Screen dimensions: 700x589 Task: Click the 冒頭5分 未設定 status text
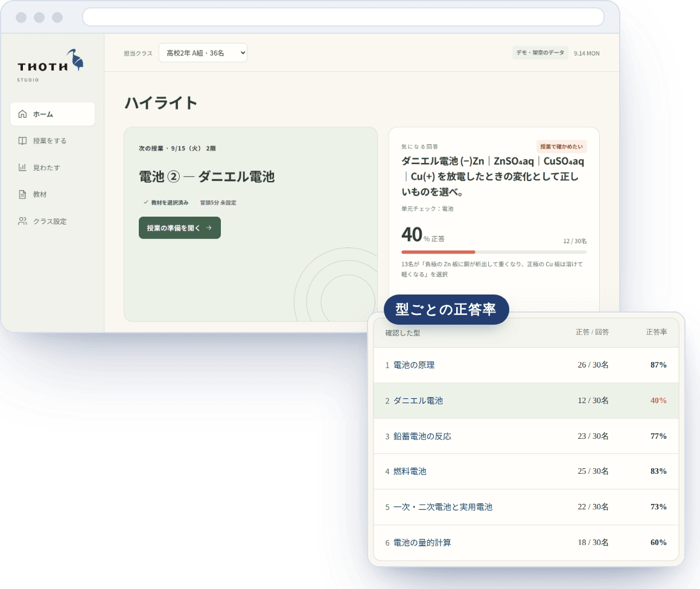click(x=218, y=203)
